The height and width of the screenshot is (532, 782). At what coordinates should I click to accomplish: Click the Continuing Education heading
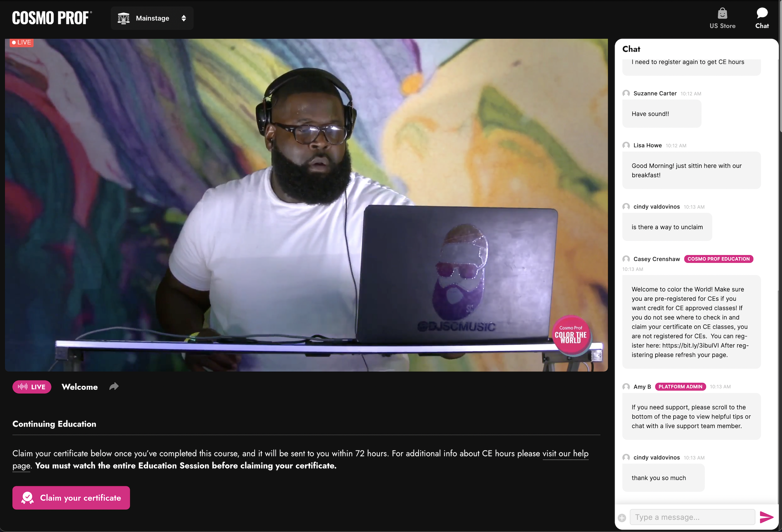click(54, 424)
